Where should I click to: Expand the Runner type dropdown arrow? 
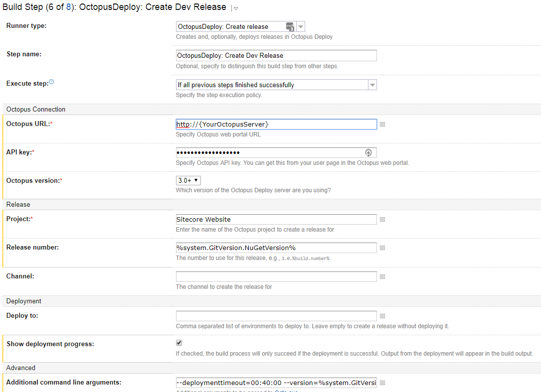tap(301, 26)
